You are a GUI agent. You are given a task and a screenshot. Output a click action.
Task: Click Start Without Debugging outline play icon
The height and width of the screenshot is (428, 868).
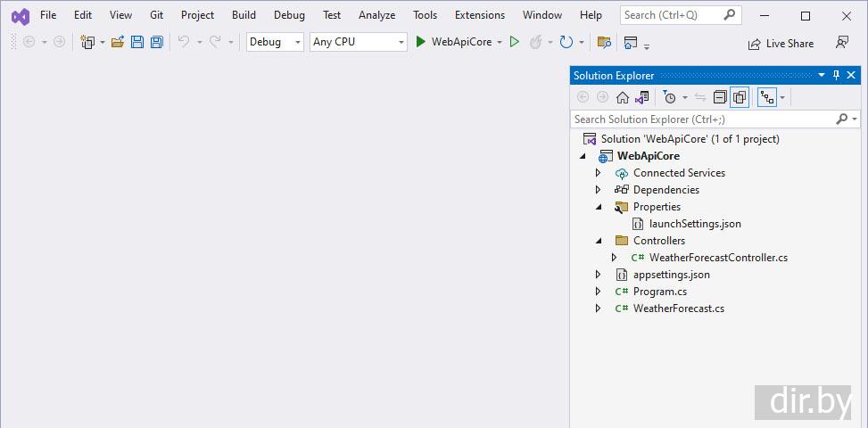tap(515, 42)
